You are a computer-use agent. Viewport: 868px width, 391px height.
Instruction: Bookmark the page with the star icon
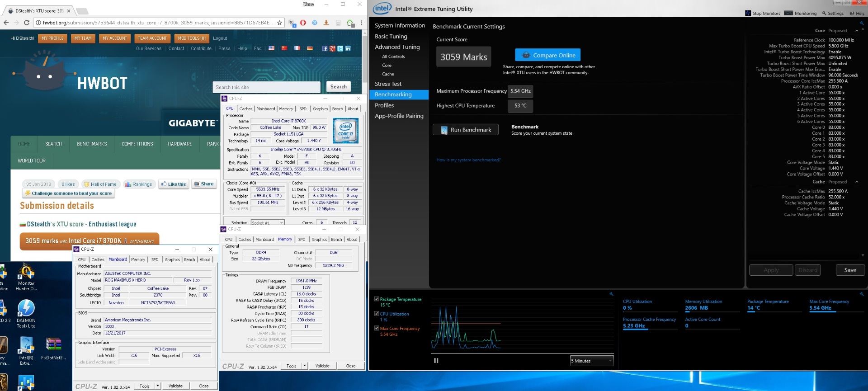click(x=279, y=23)
